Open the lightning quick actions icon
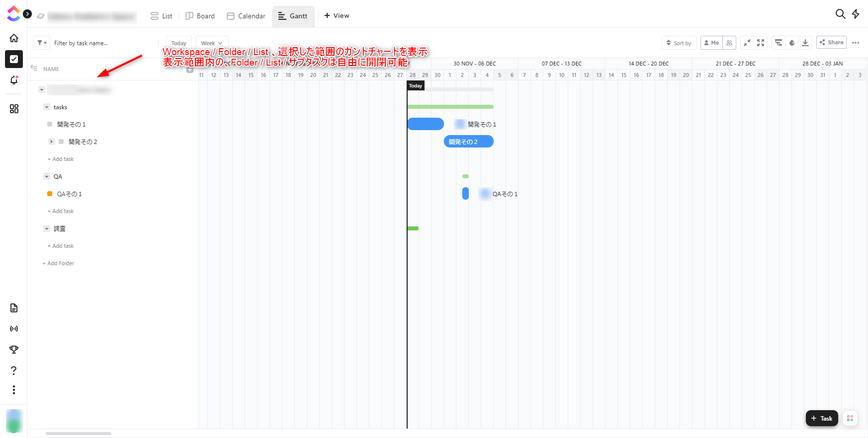Viewport: 868px width, 438px height. tap(856, 14)
